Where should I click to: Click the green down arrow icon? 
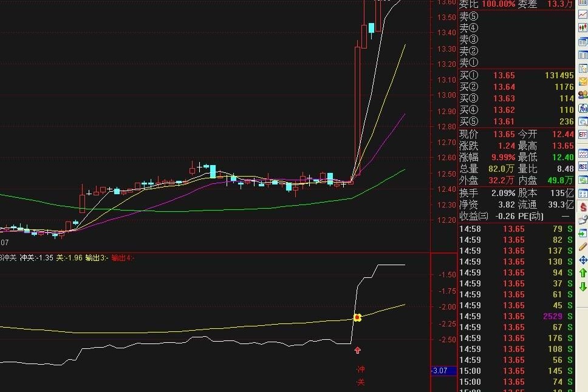click(583, 286)
